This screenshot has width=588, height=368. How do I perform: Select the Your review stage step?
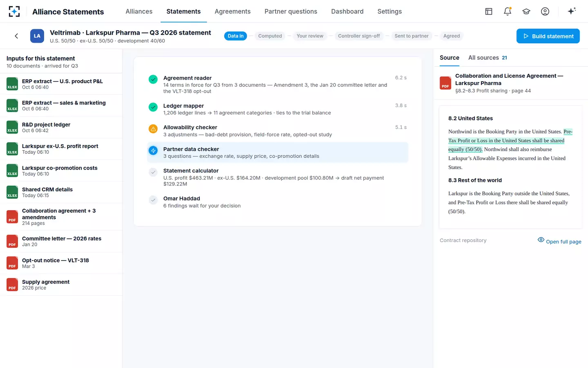click(310, 36)
